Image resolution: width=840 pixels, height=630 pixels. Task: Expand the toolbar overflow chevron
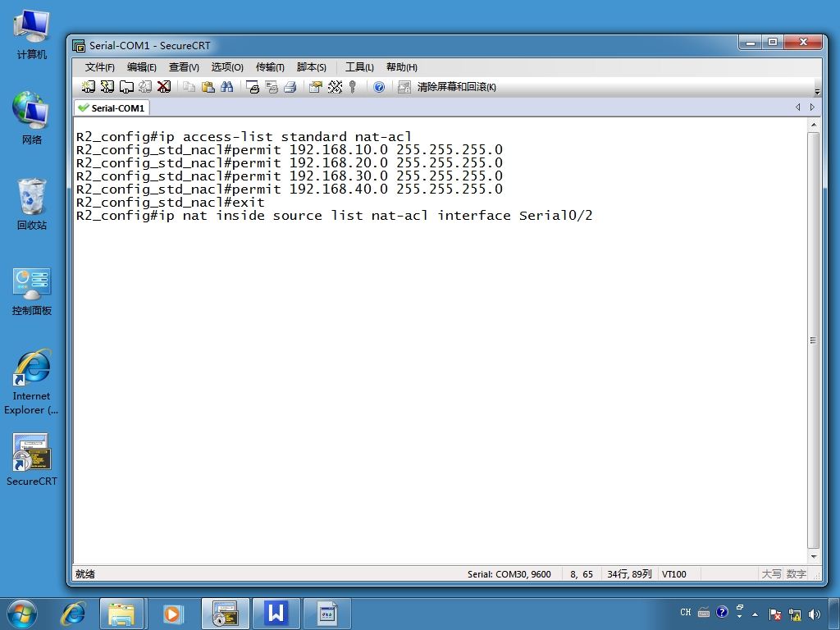(x=817, y=91)
